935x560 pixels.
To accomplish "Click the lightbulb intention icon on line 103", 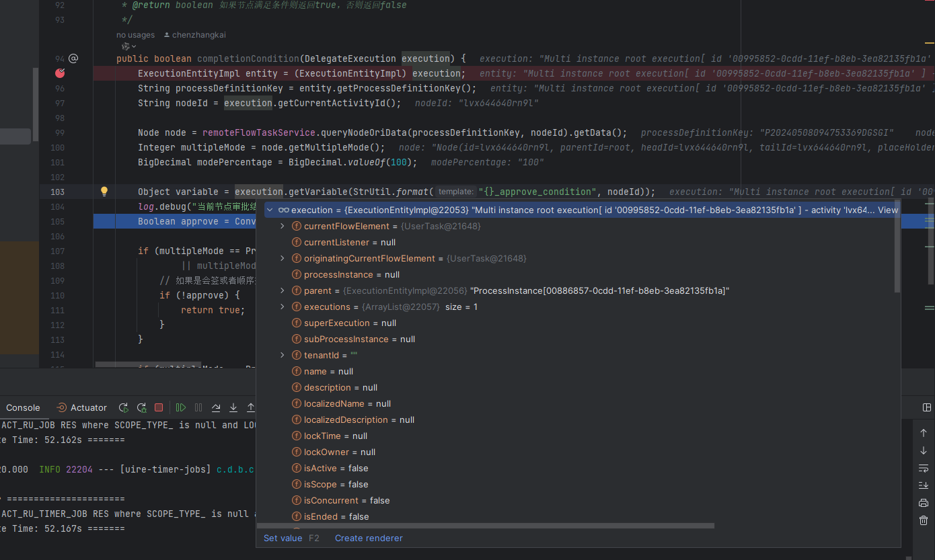I will coord(104,192).
